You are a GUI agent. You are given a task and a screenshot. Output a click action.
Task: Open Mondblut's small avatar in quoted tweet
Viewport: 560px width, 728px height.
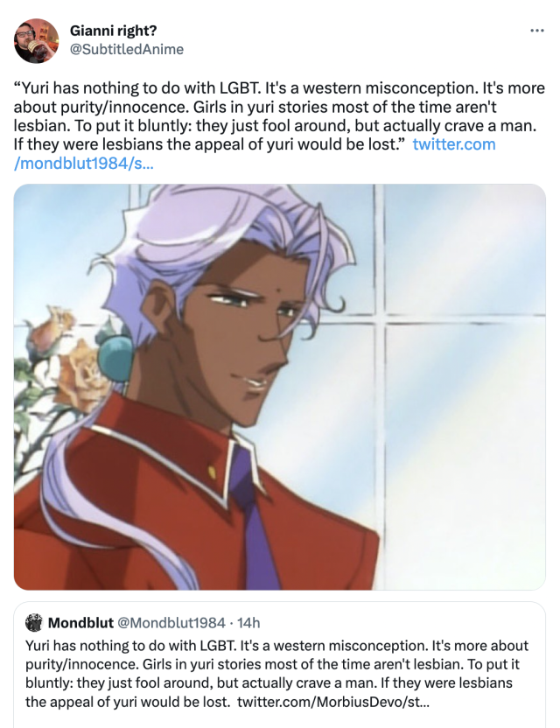[x=34, y=623]
